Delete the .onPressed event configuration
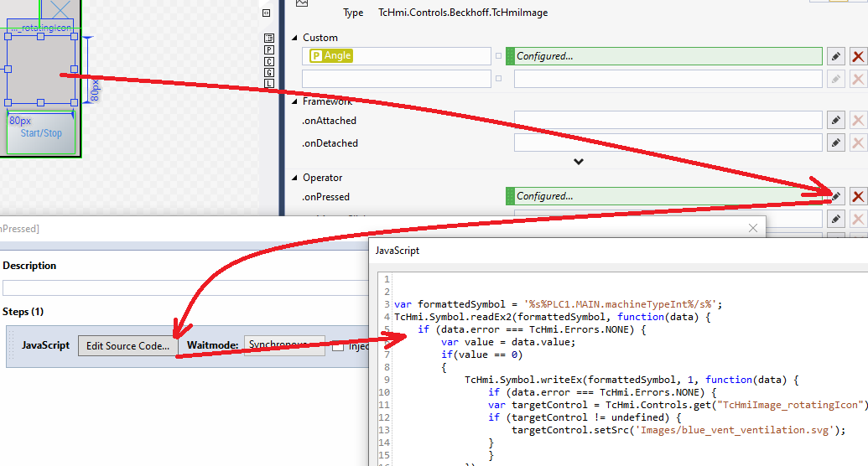 [x=858, y=196]
